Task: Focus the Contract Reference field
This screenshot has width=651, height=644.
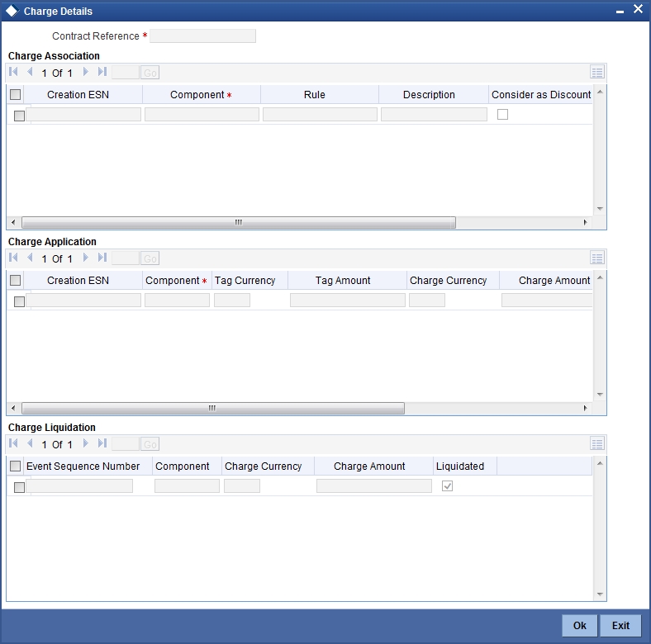Action: coord(202,36)
